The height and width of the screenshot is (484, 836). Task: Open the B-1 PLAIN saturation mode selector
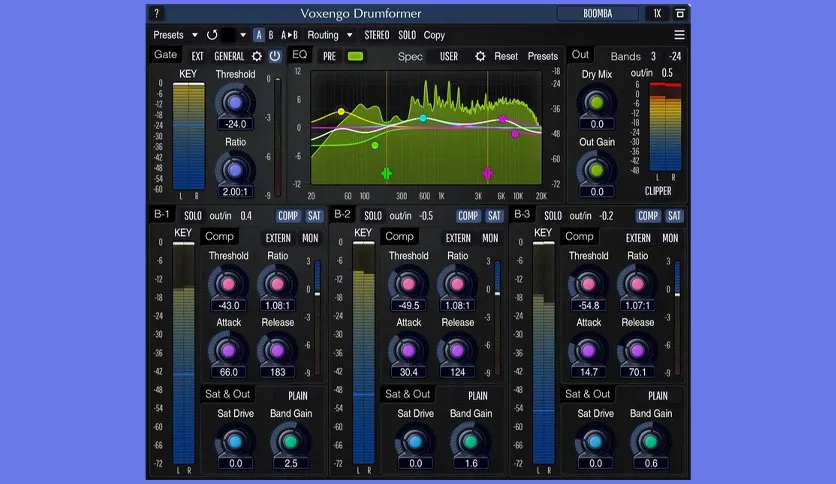point(298,396)
